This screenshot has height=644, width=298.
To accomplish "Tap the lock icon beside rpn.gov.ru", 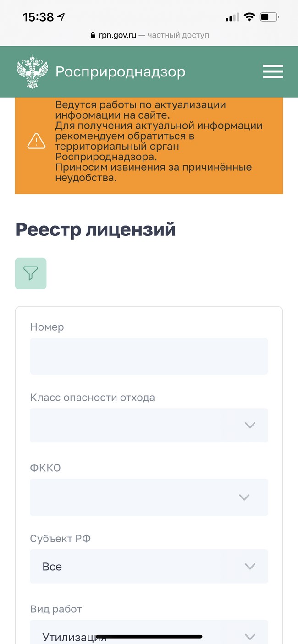I will tap(94, 35).
